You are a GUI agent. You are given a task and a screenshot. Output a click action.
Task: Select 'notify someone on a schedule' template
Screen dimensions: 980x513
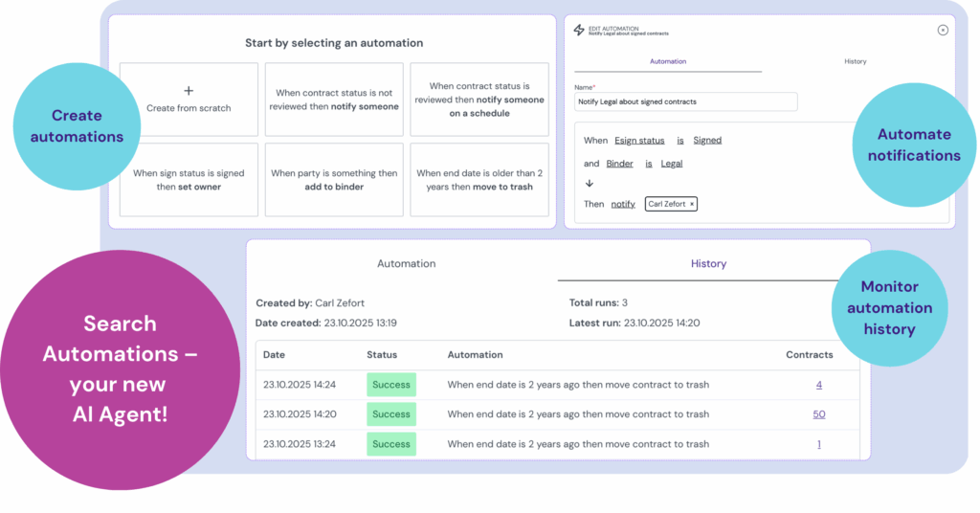point(479,100)
